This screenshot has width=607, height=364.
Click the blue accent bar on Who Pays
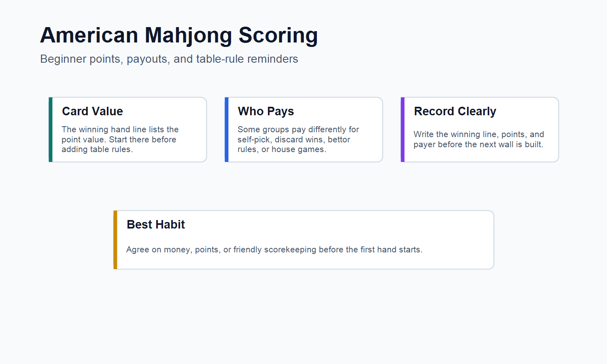tap(227, 129)
